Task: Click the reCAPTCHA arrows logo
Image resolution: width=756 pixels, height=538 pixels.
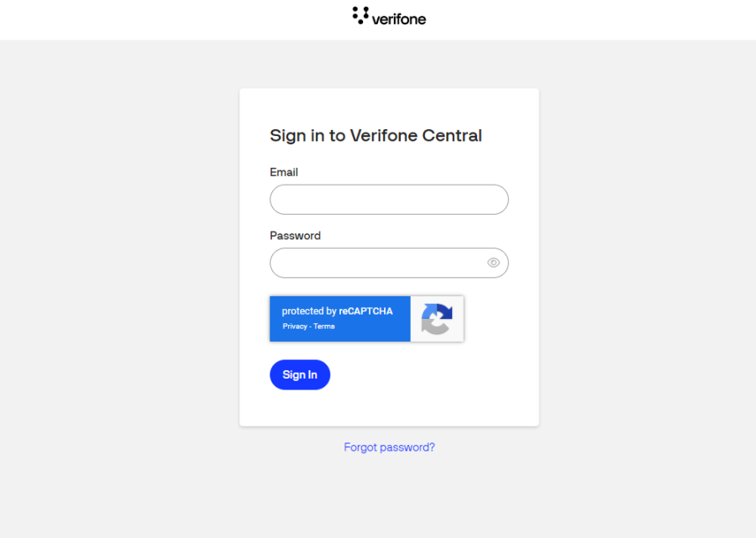Action: 437,319
